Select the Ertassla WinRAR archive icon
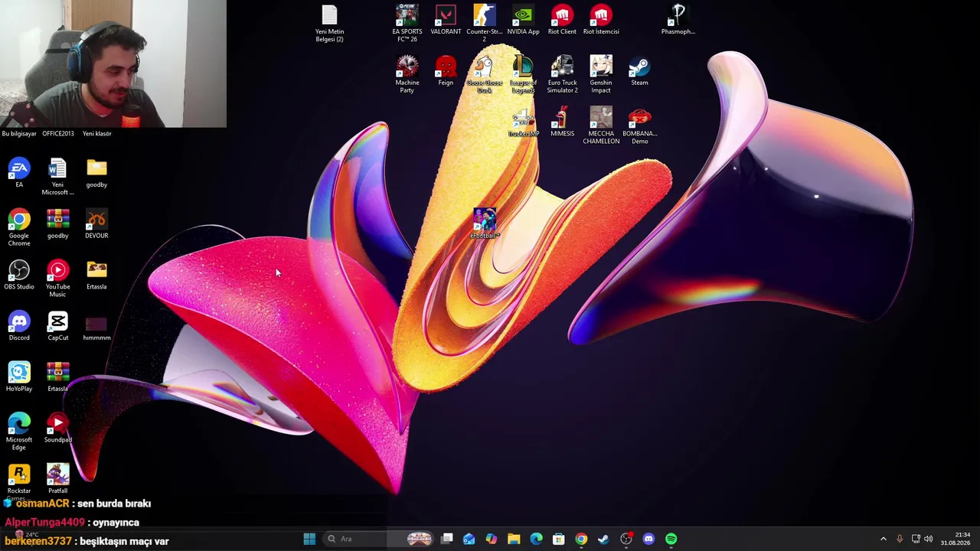Screen dimensions: 980x551 (57, 377)
